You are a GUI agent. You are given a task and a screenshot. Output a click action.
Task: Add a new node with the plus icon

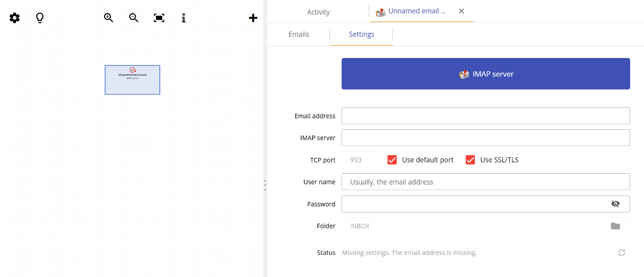click(x=253, y=18)
